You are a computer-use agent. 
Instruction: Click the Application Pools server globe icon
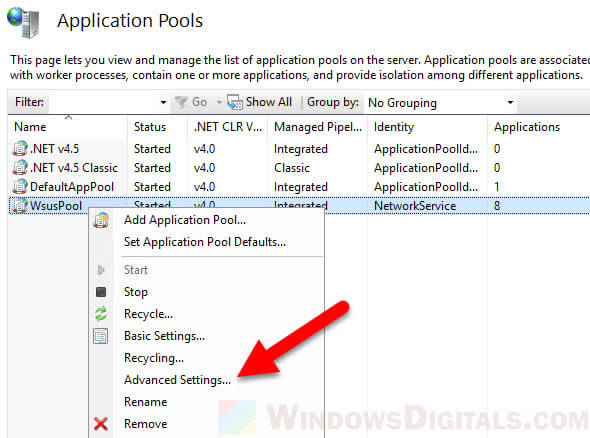pyautogui.click(x=23, y=23)
